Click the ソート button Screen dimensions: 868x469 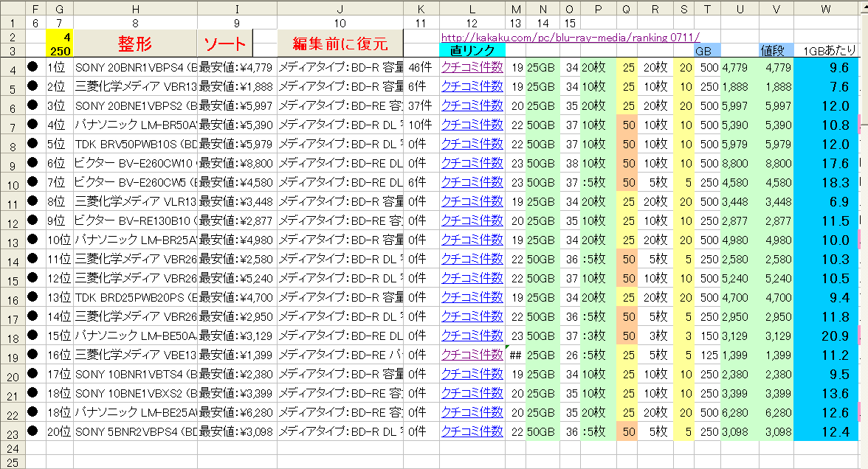(225, 43)
